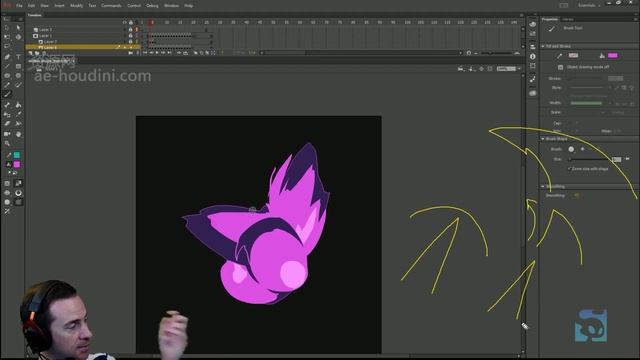The width and height of the screenshot is (640, 360).
Task: Collapse the Brush Shape section
Action: [543, 139]
